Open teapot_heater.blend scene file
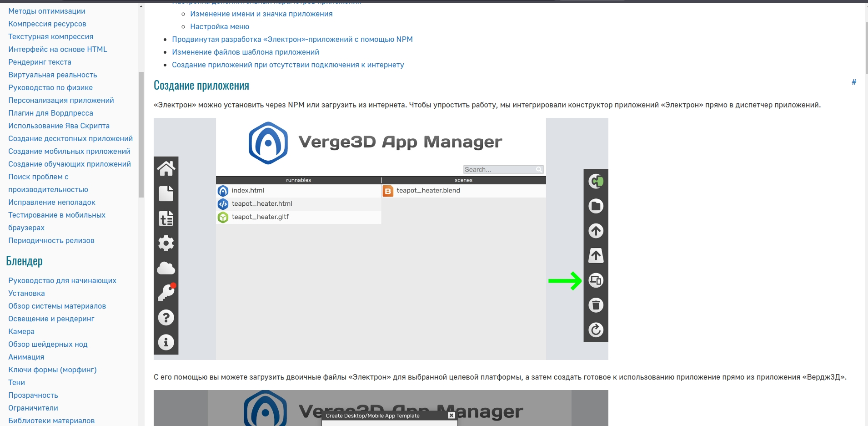Viewport: 868px width, 426px height. click(x=428, y=191)
